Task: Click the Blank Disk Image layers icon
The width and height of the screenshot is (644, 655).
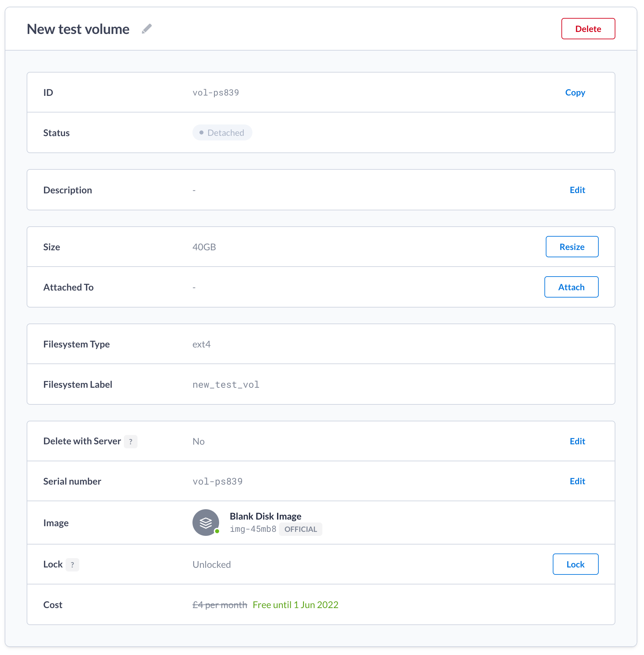Action: point(206,523)
